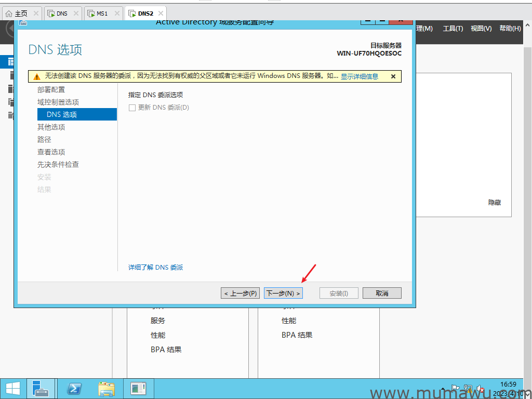The image size is (532, 399).
Task: Go back with 上一步(P) button
Action: (240, 294)
